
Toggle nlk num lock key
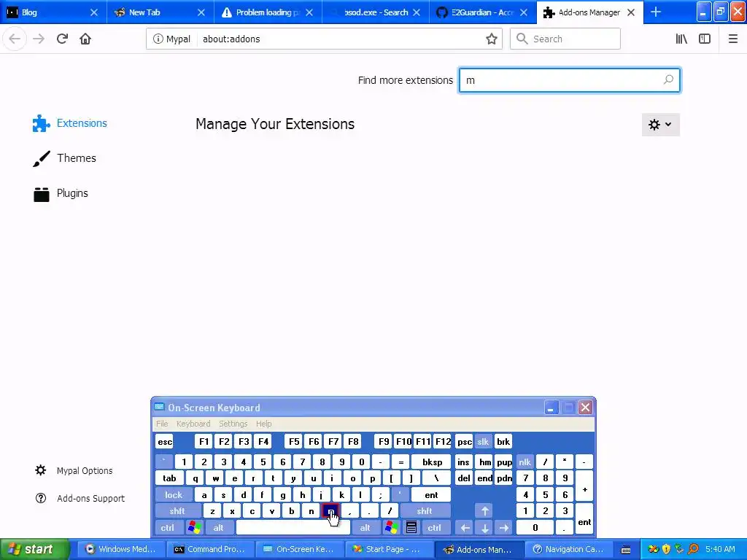click(525, 462)
